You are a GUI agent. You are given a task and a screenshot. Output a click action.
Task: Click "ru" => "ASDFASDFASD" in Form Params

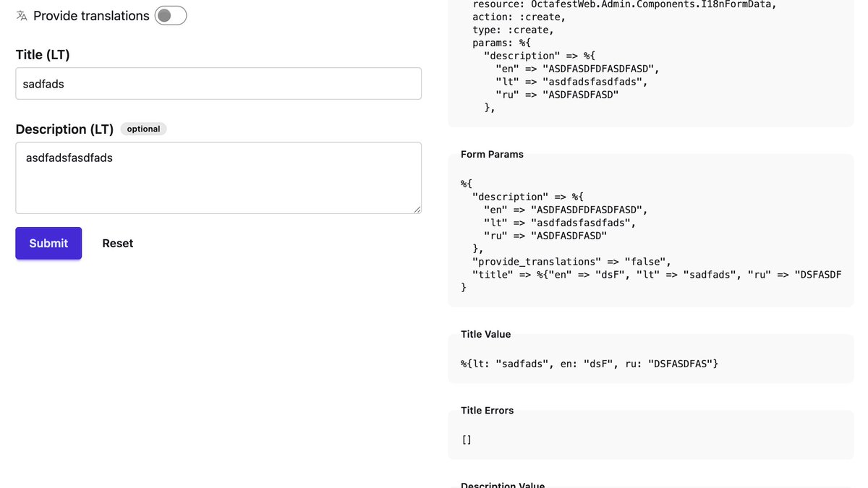coord(545,236)
